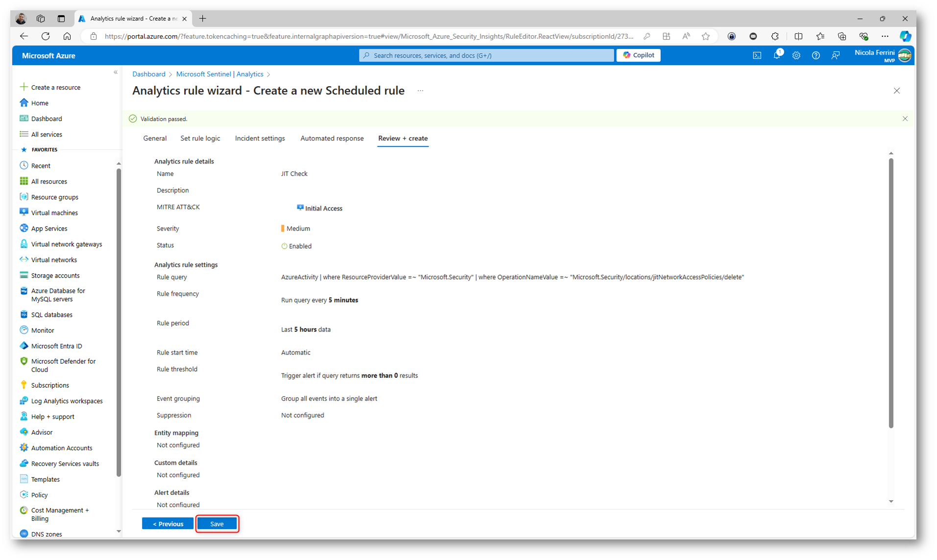Image resolution: width=937 pixels, height=560 pixels.
Task: Open Nicola Ferrini account menu
Action: (883, 55)
